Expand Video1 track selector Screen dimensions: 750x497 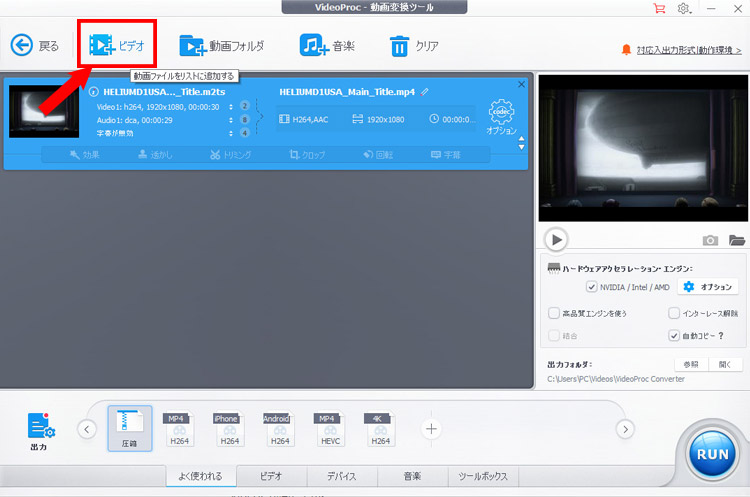tap(231, 107)
